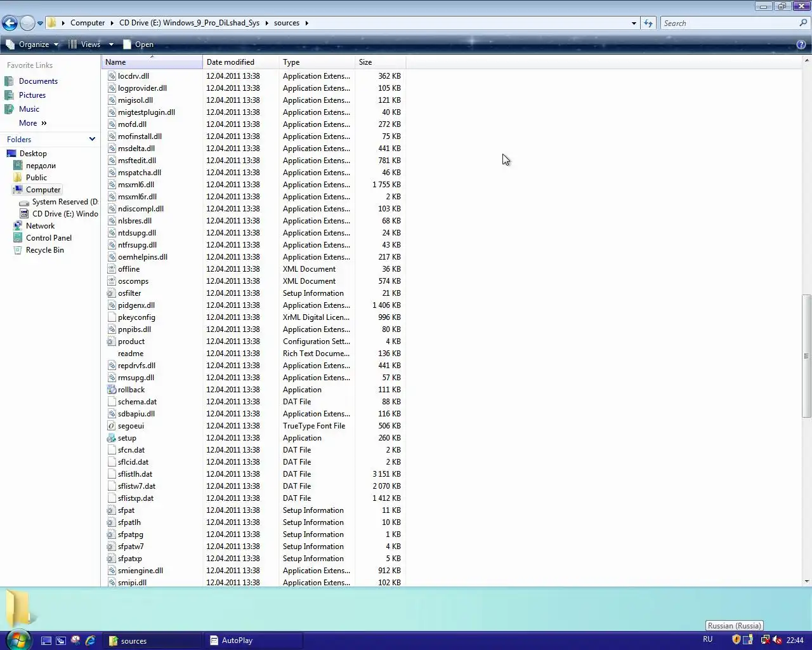This screenshot has width=812, height=650.
Task: Select the segoeui font file icon
Action: pyautogui.click(x=112, y=426)
